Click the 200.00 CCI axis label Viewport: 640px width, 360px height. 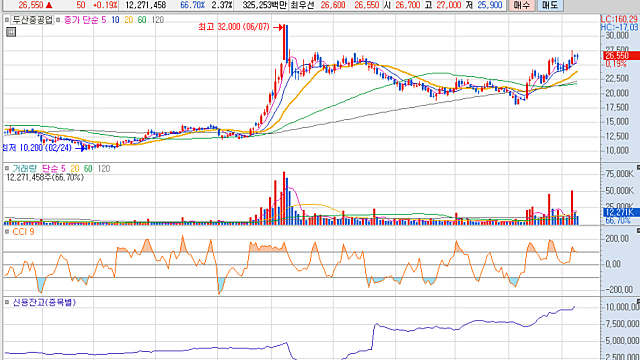617,239
